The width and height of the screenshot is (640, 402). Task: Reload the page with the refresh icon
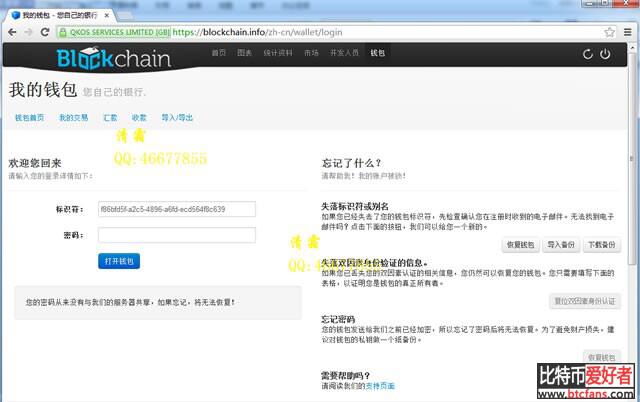pyautogui.click(x=45, y=32)
